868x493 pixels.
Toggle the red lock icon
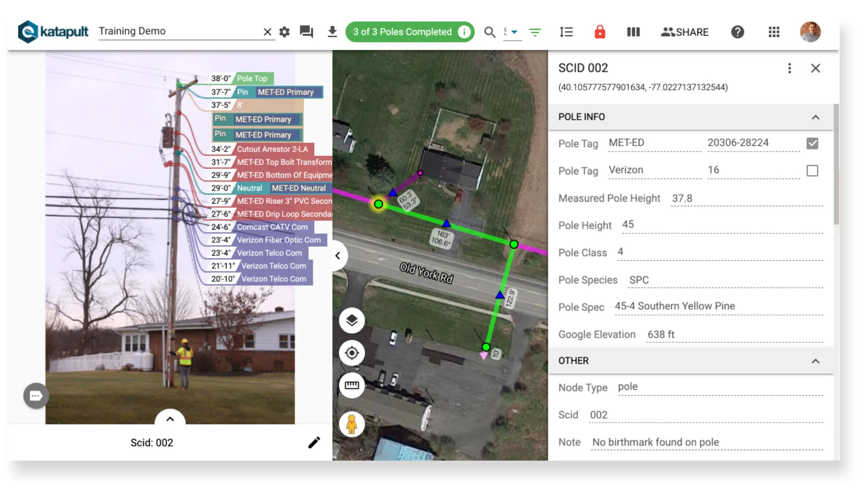pos(599,32)
